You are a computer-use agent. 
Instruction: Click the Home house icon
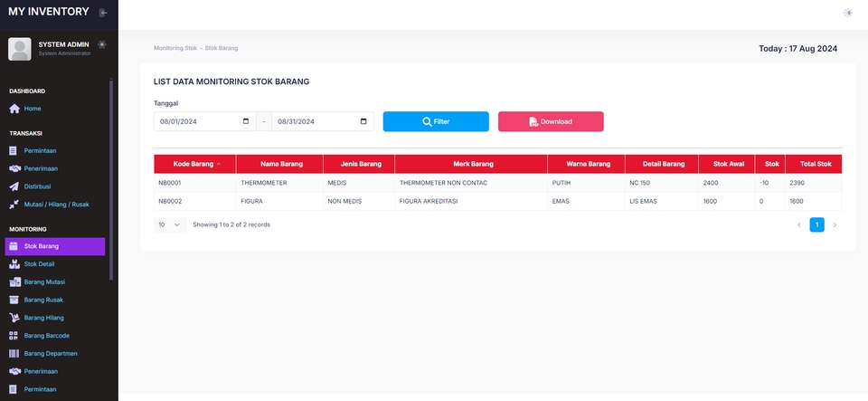click(x=14, y=109)
